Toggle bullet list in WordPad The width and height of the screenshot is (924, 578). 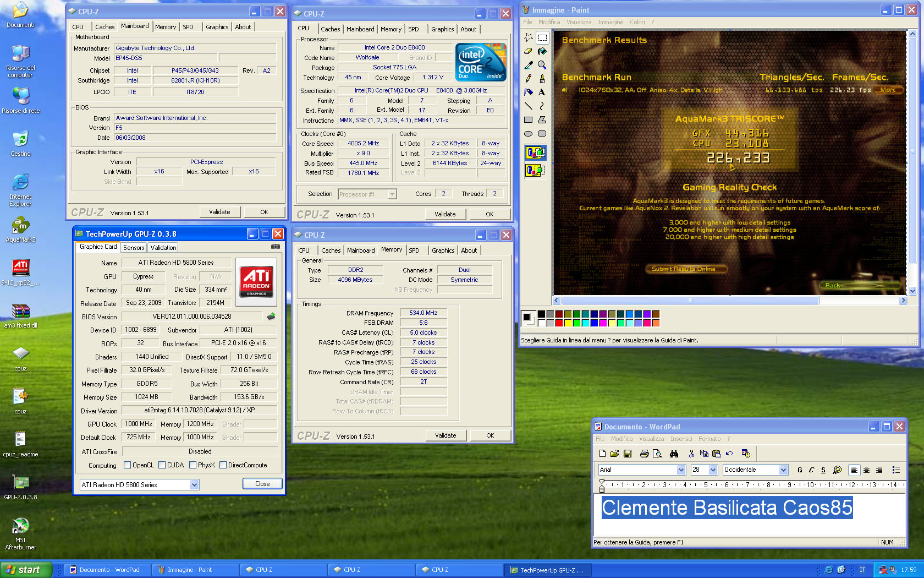click(x=896, y=470)
